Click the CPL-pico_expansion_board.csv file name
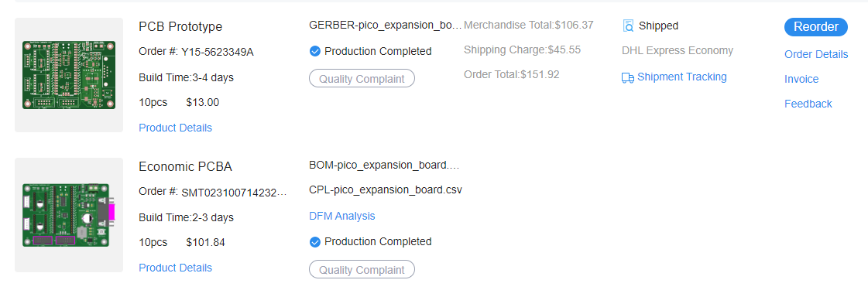868x297 pixels. tap(386, 190)
